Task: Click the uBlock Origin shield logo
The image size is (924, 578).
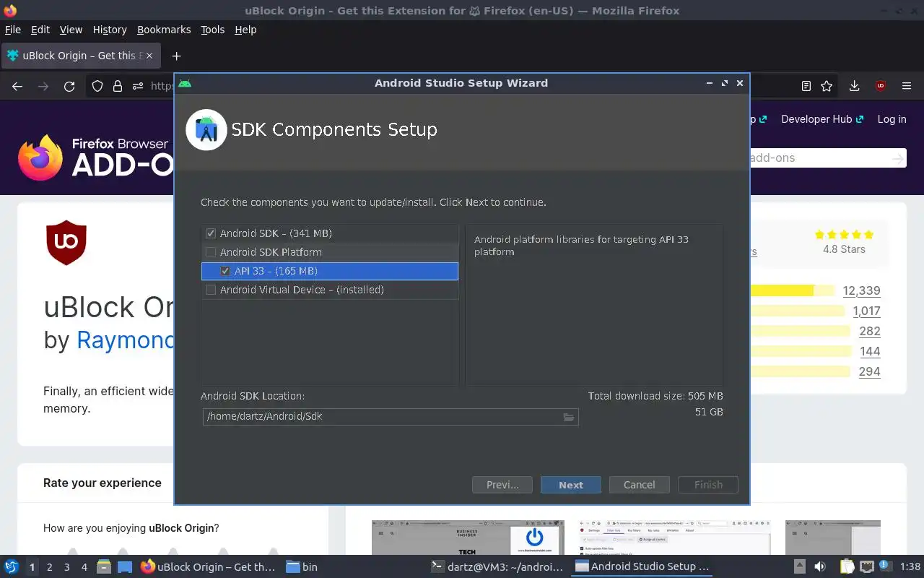Action: click(x=66, y=242)
